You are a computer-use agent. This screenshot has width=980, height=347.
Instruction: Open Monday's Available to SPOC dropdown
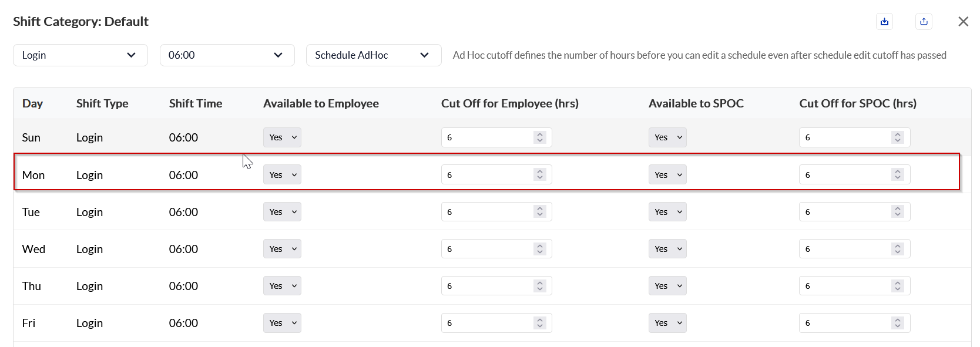coord(667,175)
